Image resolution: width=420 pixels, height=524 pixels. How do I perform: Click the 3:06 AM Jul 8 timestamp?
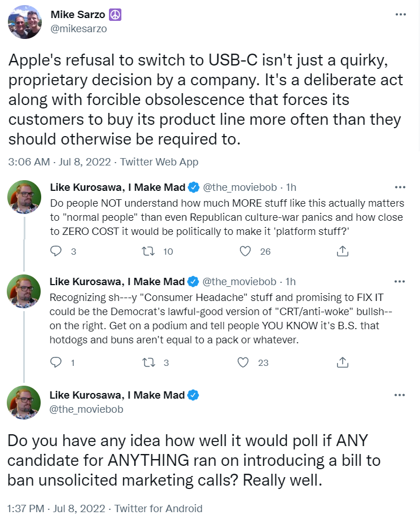click(x=58, y=162)
